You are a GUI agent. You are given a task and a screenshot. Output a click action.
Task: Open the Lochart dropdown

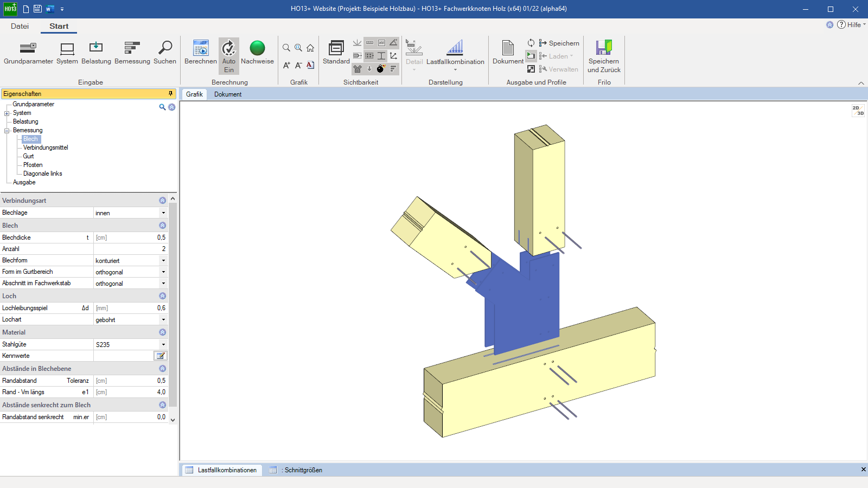pyautogui.click(x=163, y=320)
